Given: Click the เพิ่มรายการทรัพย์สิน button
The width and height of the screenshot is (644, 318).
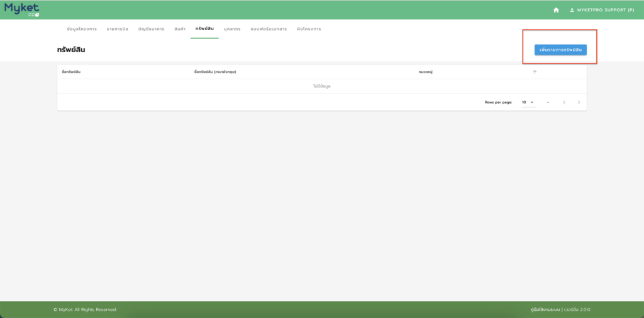Looking at the screenshot, I should [560, 50].
